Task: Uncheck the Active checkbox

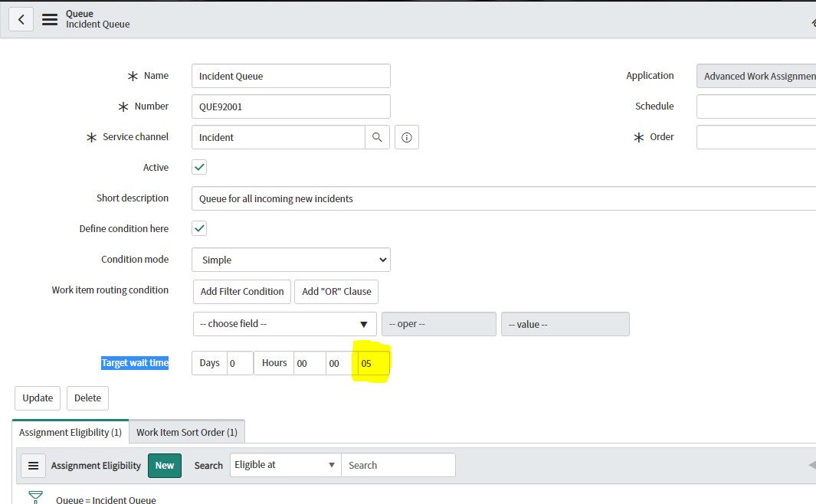Action: [198, 167]
